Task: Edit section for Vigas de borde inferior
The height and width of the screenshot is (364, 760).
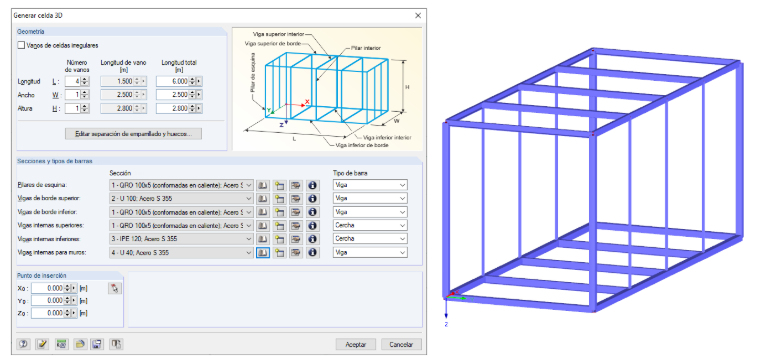Action: (296, 212)
